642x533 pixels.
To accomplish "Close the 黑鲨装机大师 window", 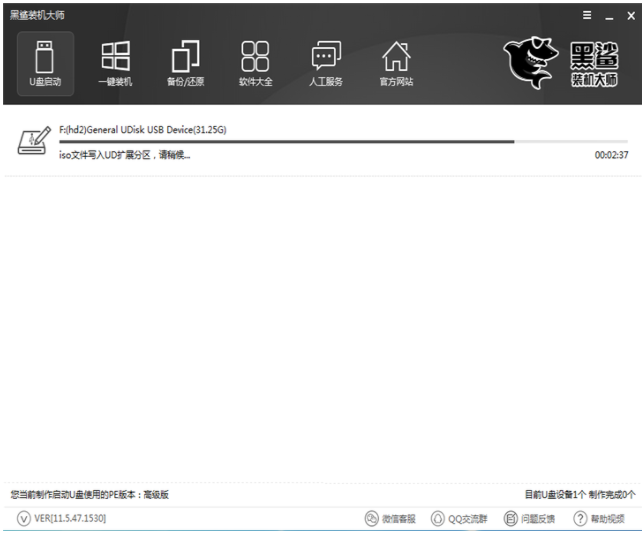I will click(x=631, y=16).
